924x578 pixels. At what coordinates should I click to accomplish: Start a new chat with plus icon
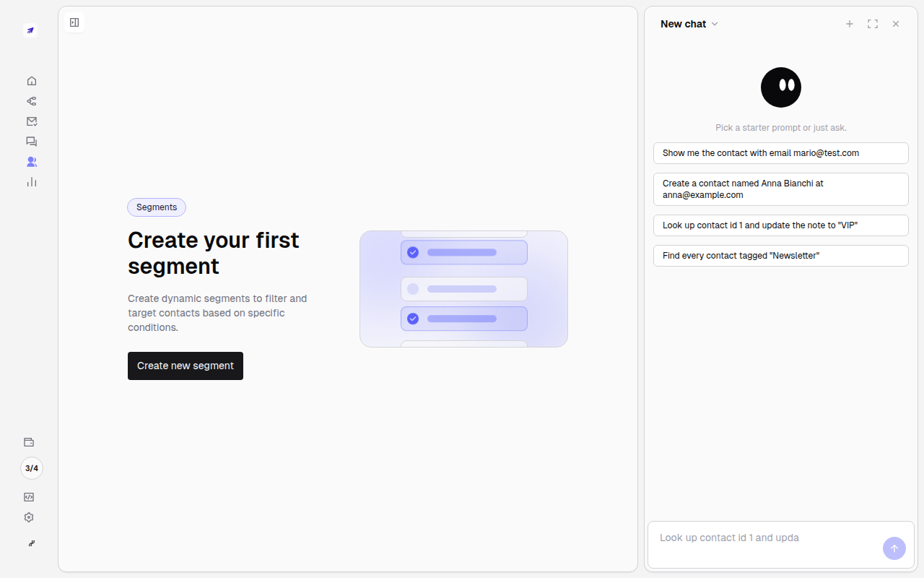(x=850, y=24)
